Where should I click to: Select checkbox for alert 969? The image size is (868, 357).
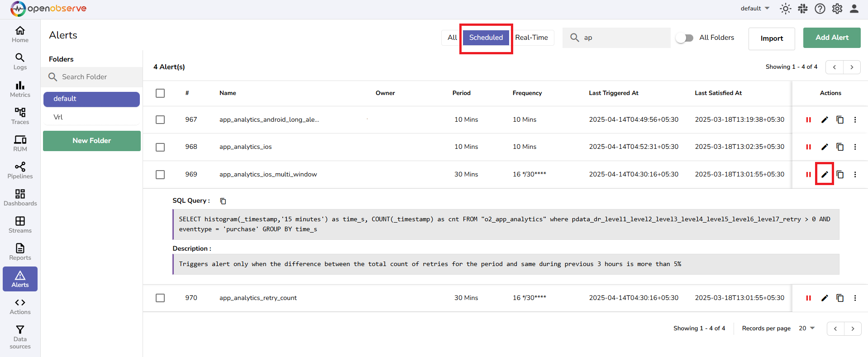[x=160, y=175]
